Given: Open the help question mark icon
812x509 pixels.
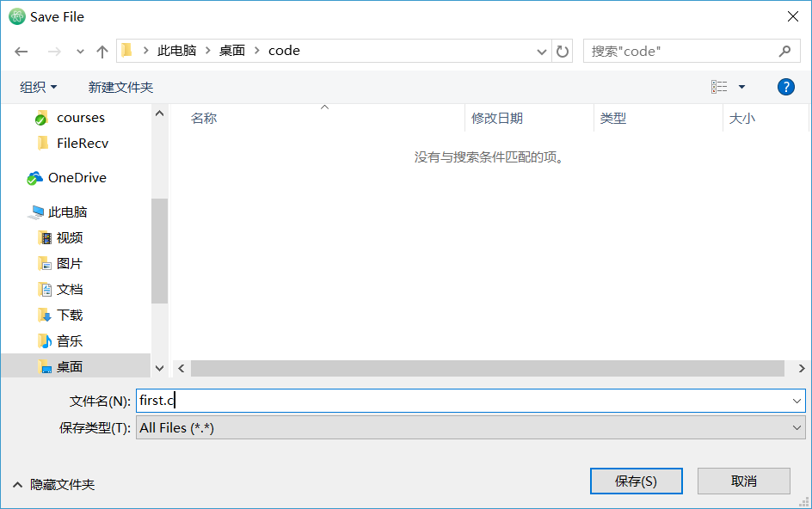Looking at the screenshot, I should 785,87.
